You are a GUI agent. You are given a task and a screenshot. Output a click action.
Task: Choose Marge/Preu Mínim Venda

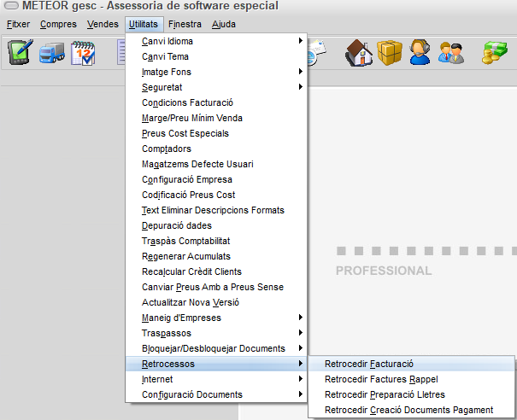[x=216, y=118]
